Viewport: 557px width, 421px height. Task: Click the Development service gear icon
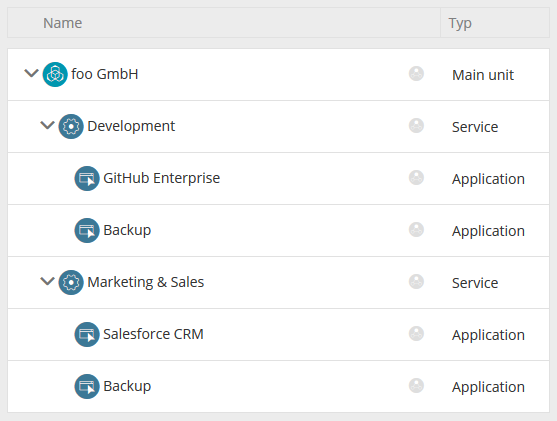click(71, 126)
